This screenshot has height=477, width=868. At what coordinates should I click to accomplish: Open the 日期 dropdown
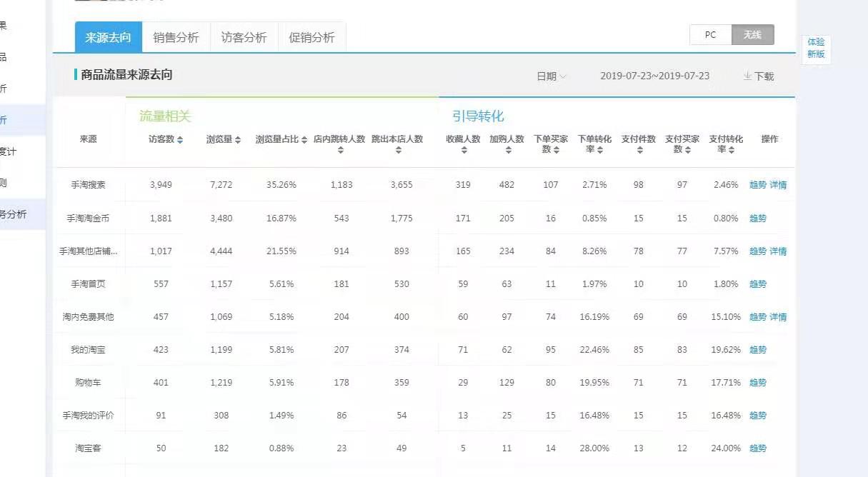[550, 76]
